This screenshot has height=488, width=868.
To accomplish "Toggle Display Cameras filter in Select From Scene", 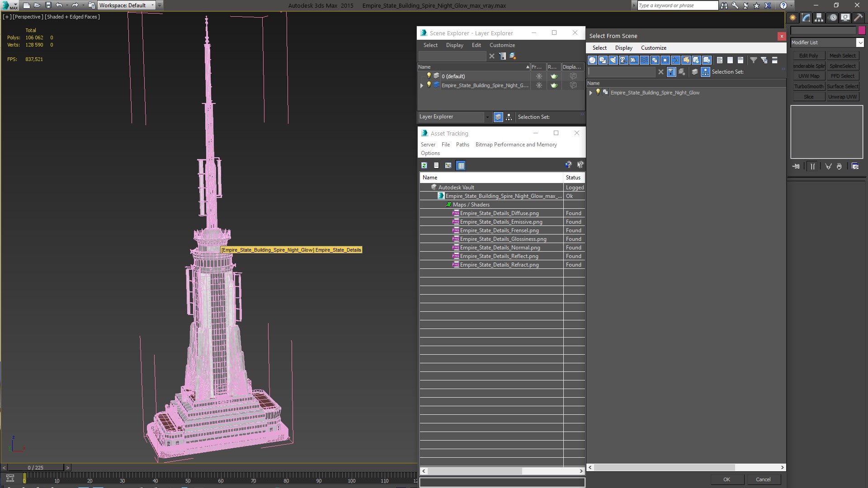I will coord(623,60).
